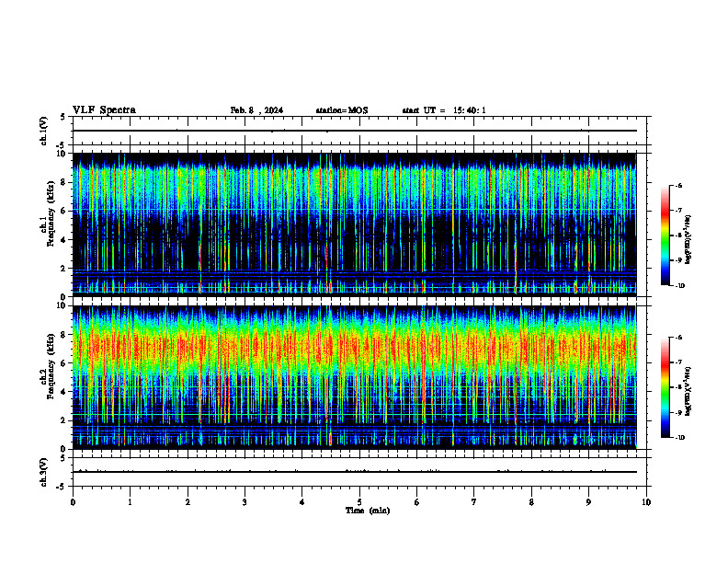Select the "Feb. 8, 2024" date text

[256, 110]
